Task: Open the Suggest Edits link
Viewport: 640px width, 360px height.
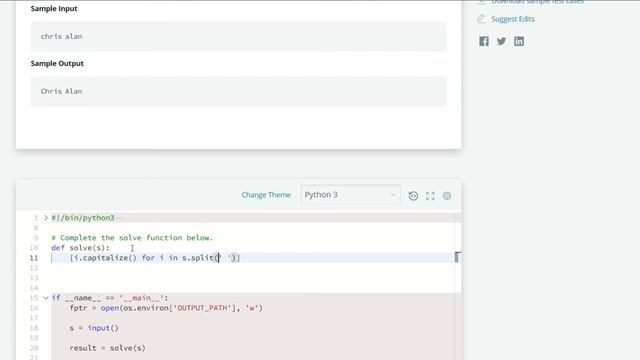Action: click(x=513, y=19)
